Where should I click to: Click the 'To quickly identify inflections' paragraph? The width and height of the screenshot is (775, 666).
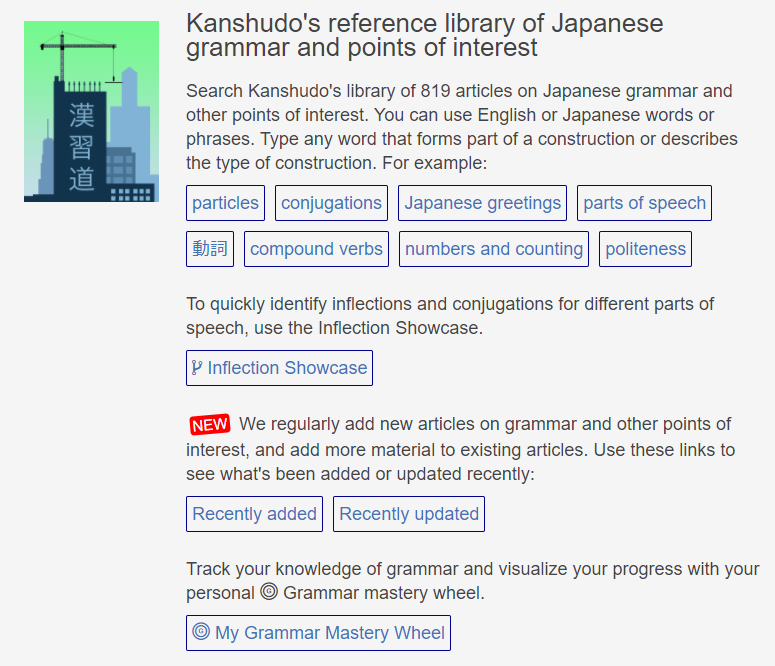pyautogui.click(x=450, y=316)
